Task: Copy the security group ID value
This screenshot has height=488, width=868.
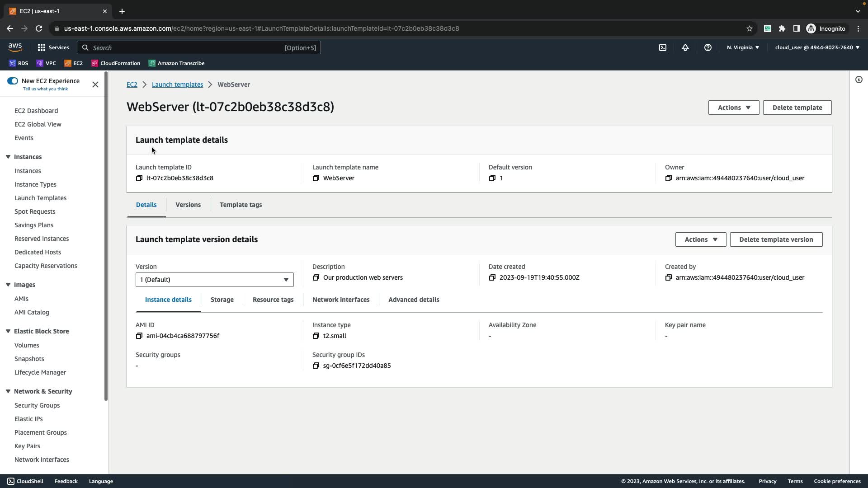Action: pyautogui.click(x=316, y=366)
